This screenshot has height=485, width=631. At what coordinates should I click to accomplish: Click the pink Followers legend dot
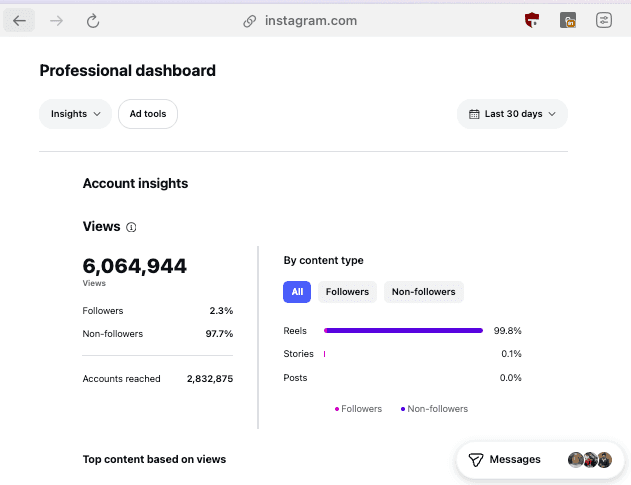coord(336,409)
